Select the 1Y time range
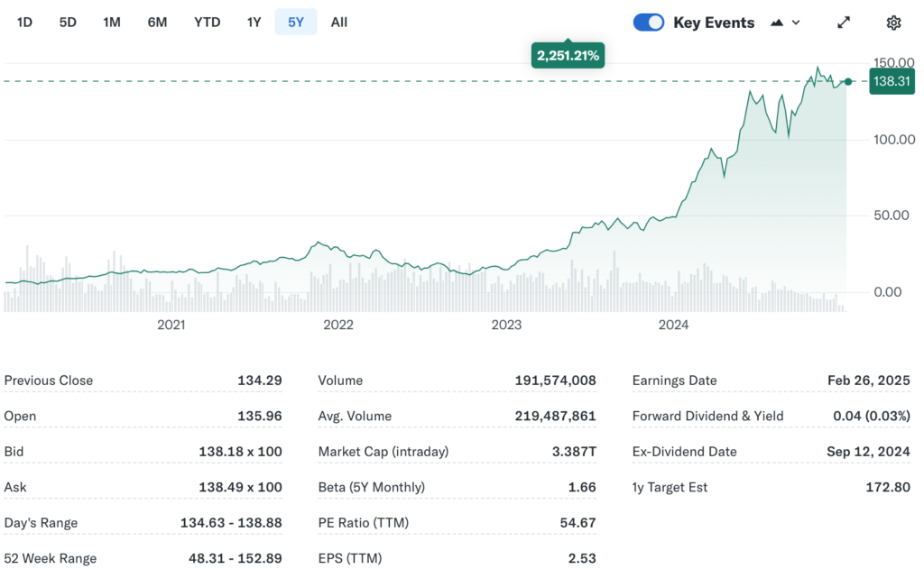 [x=254, y=22]
